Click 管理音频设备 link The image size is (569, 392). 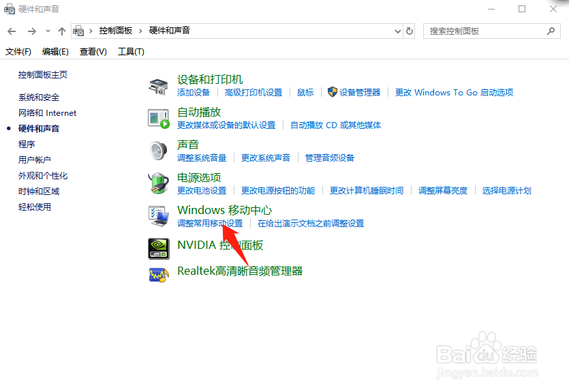(330, 158)
